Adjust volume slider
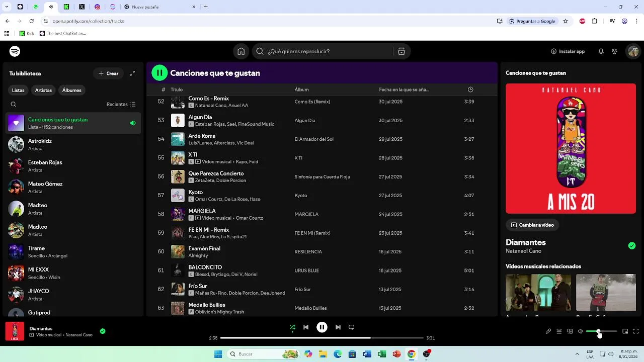 pyautogui.click(x=601, y=331)
